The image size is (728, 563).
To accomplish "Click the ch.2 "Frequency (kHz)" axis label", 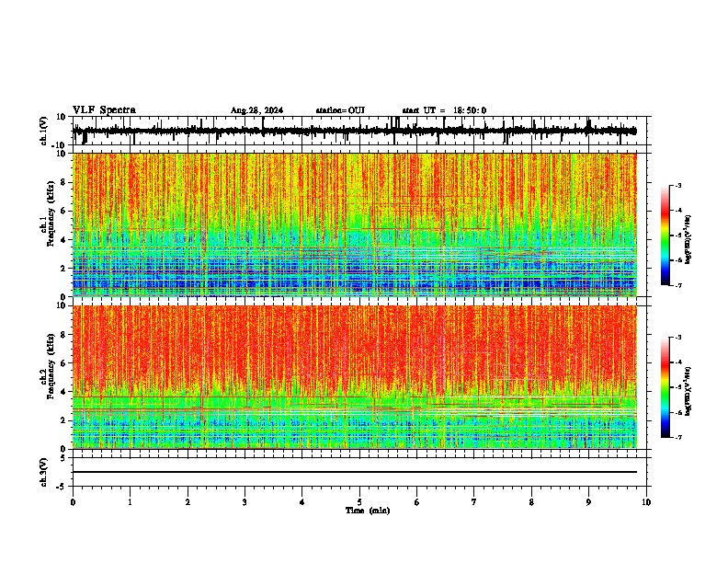I will point(51,366).
